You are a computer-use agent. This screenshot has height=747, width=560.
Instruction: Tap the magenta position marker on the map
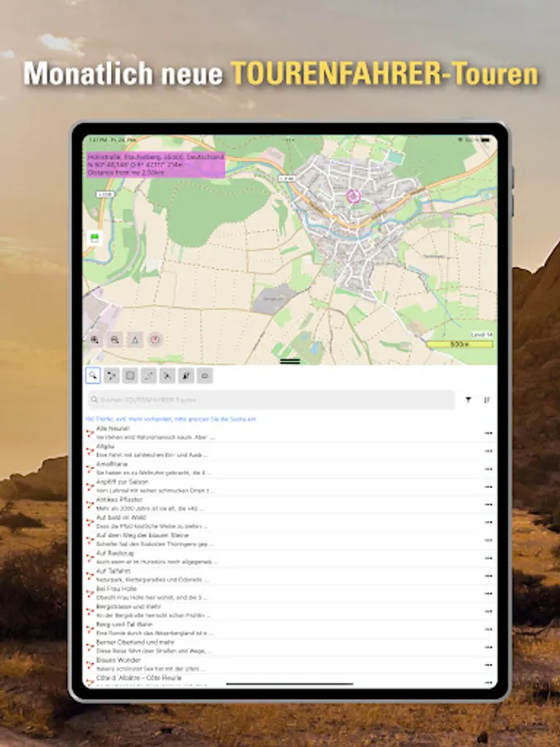(x=353, y=196)
